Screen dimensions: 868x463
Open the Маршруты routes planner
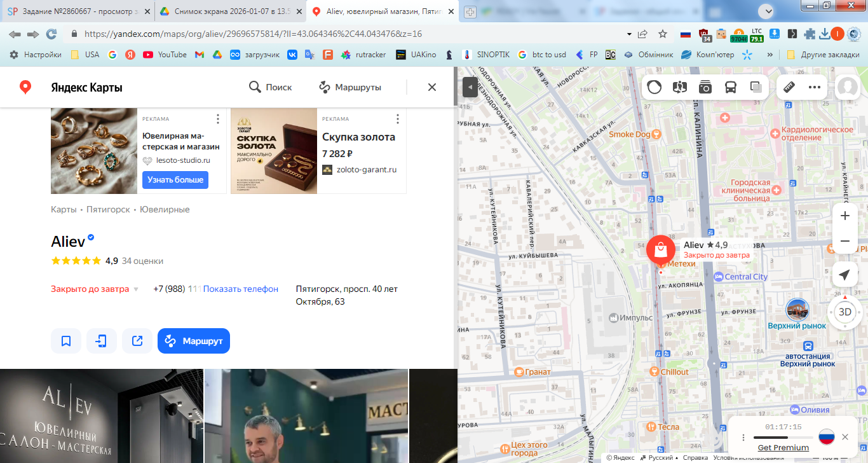tap(350, 87)
